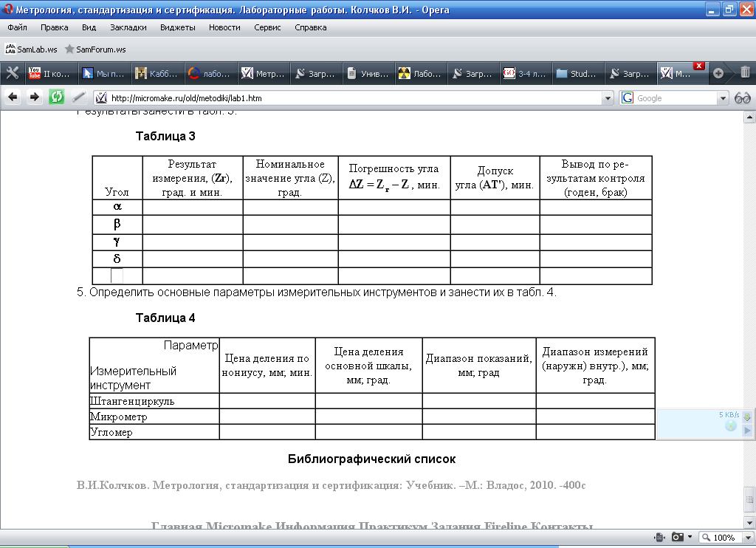This screenshot has width=756, height=548.
Task: Click the camera icon in status bar
Action: [678, 537]
